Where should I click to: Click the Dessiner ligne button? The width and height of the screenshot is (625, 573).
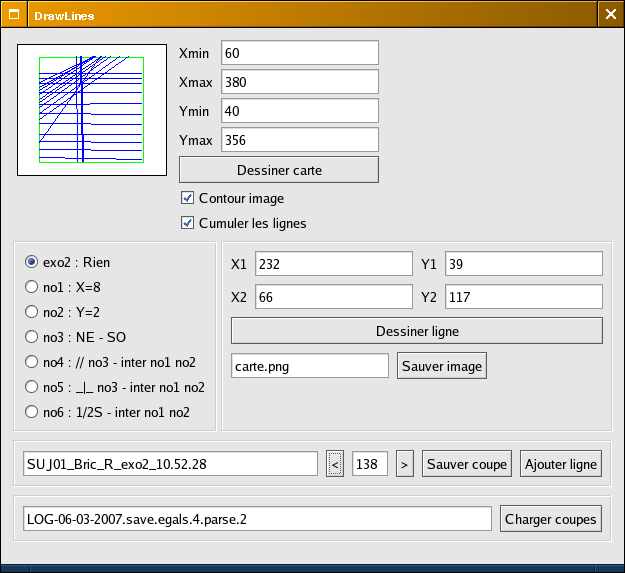tap(416, 330)
